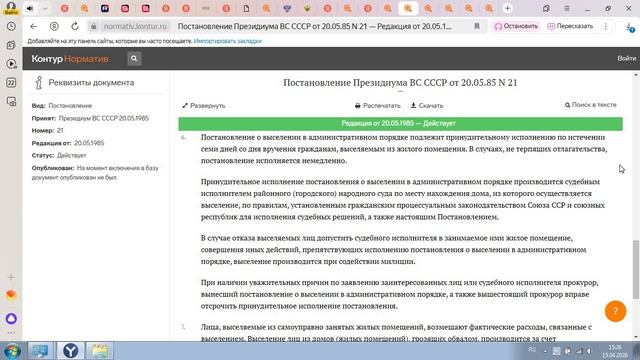Open the Windows Start button
This screenshot has height=360, width=640.
click(12, 351)
